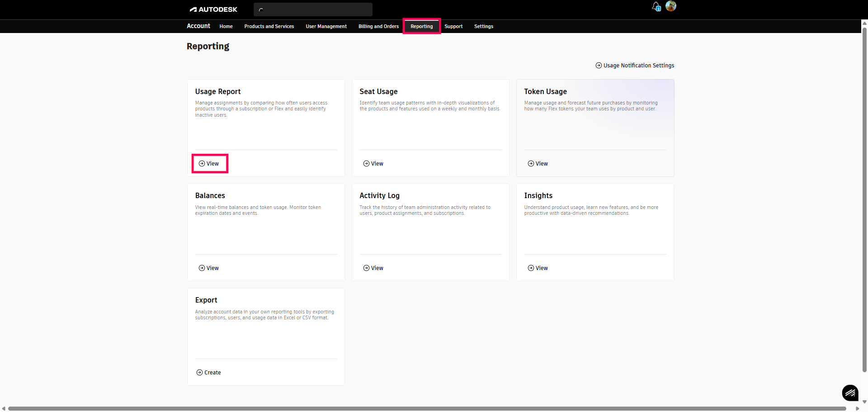Open Billing and Orders section
The width and height of the screenshot is (868, 412).
[x=378, y=26]
